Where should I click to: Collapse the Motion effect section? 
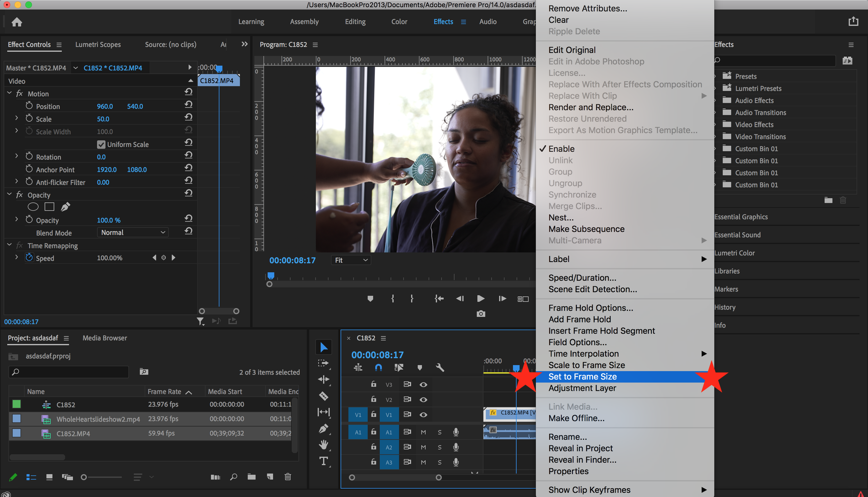coord(9,93)
